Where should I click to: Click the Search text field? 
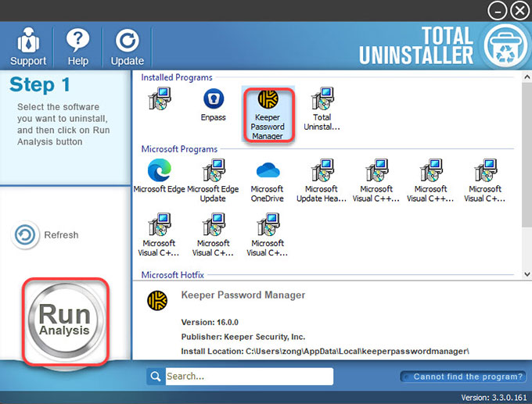249,376
